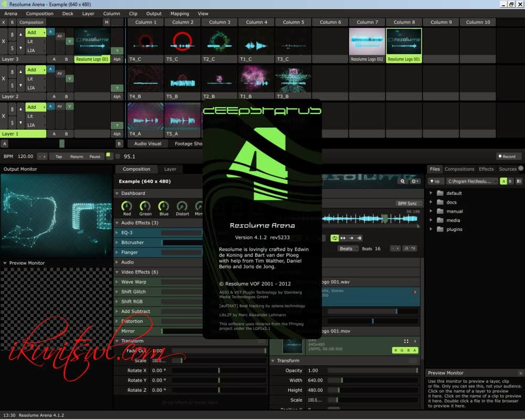Screen dimensions: 525x420
Task: Select the play once and hold icon
Action: pos(359,238)
